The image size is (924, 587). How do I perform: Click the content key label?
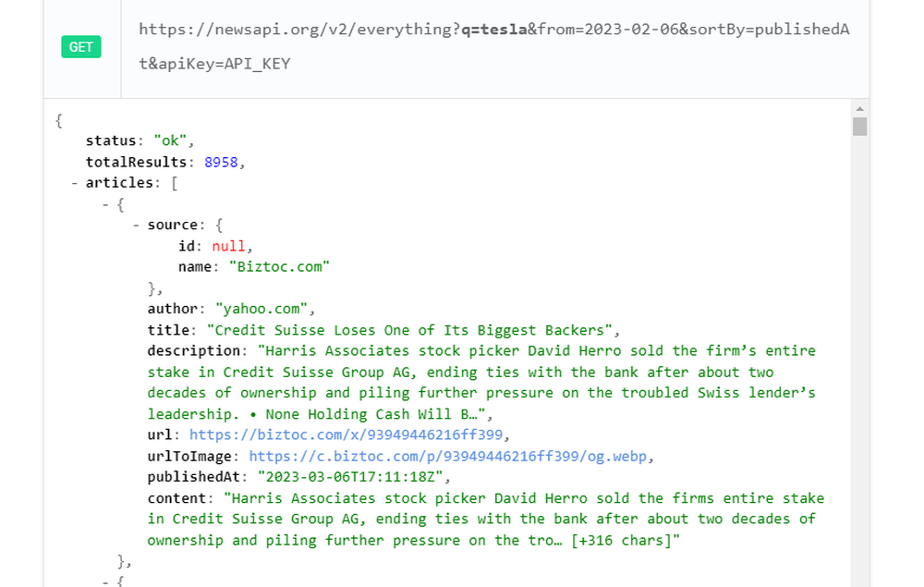click(176, 498)
